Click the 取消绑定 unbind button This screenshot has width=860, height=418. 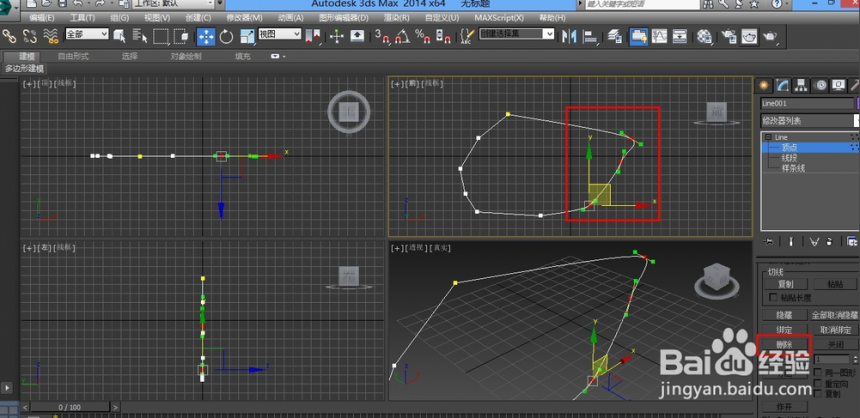[835, 330]
